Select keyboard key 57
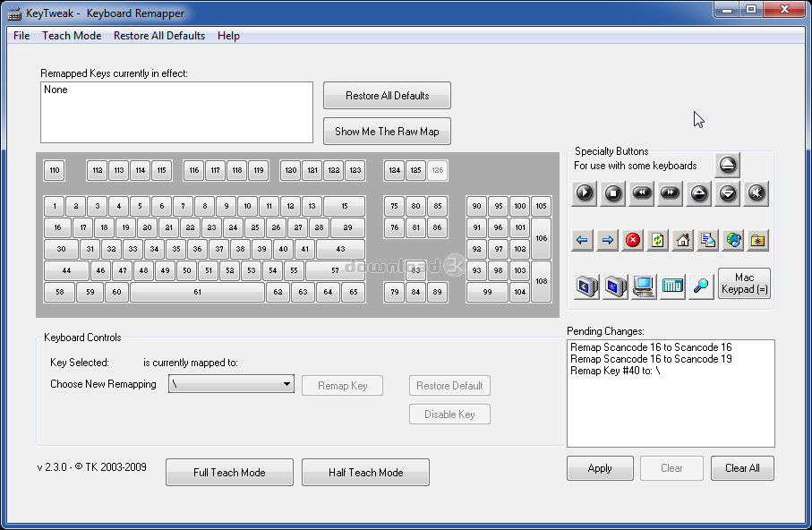 coord(335,270)
